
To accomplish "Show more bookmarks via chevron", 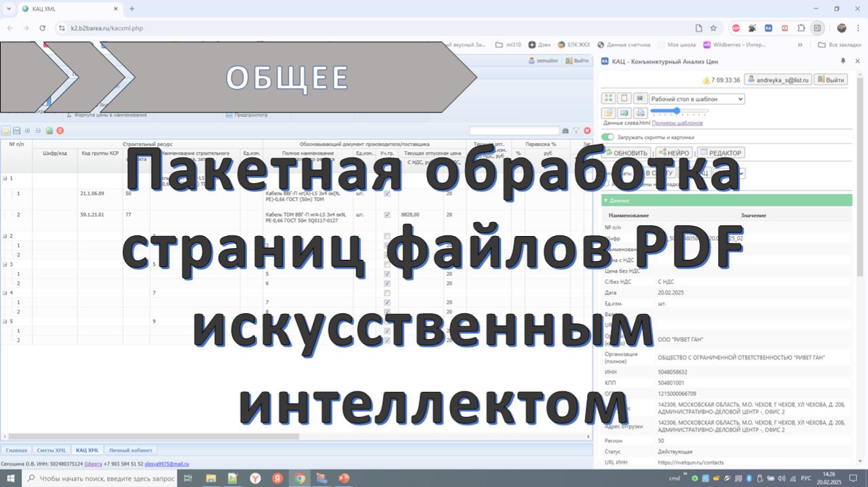I will pyautogui.click(x=799, y=45).
